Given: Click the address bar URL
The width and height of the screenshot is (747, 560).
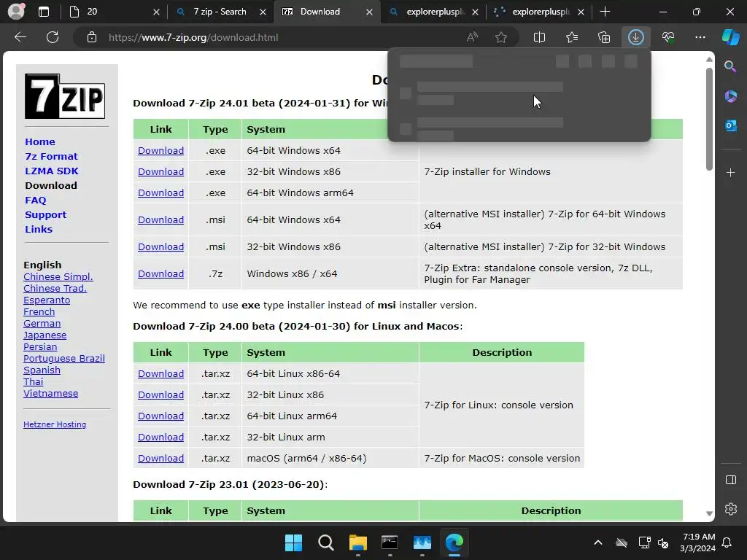Looking at the screenshot, I should pos(193,37).
